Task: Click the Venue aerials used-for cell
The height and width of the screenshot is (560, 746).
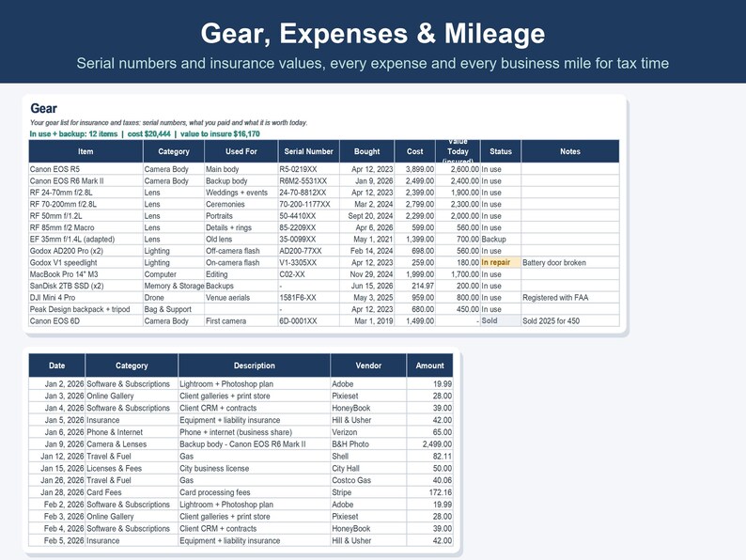Action: pyautogui.click(x=241, y=297)
